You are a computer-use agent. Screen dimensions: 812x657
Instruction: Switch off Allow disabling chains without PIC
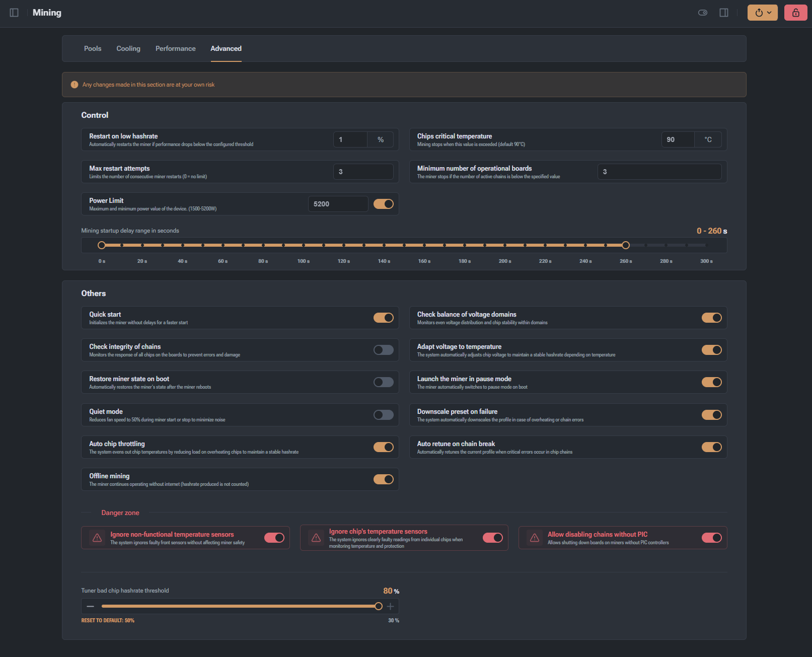point(712,538)
